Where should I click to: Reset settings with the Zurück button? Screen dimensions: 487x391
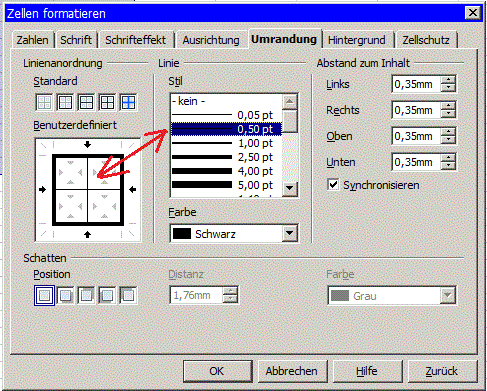point(442,371)
